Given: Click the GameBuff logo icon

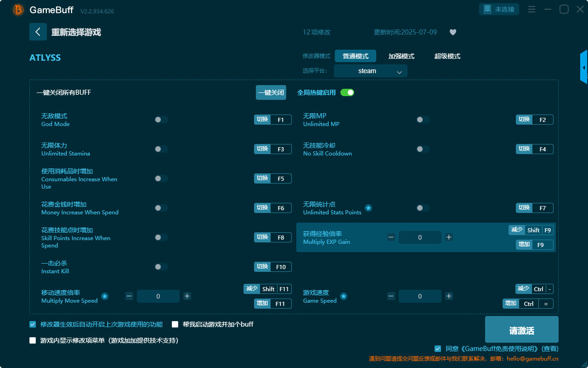Looking at the screenshot, I should point(18,10).
